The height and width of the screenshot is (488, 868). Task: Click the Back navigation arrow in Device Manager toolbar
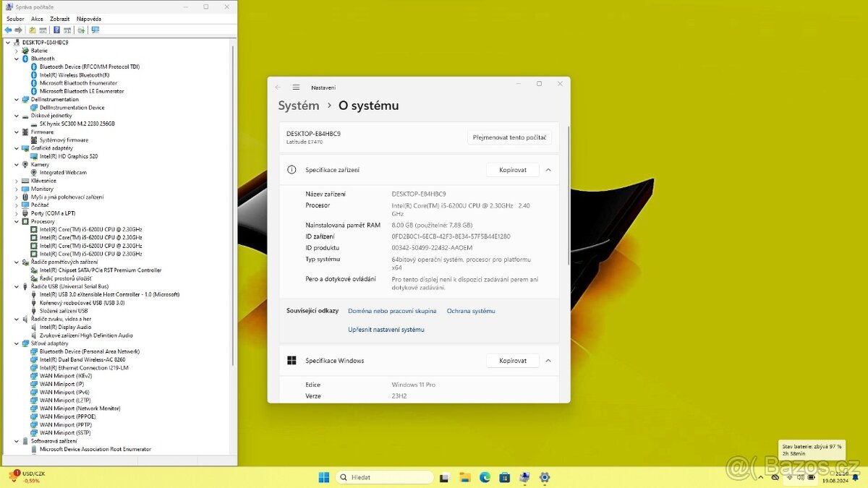[8, 30]
